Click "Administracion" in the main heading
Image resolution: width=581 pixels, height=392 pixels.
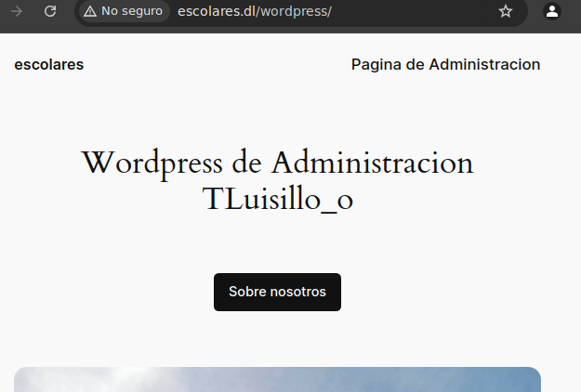click(372, 163)
